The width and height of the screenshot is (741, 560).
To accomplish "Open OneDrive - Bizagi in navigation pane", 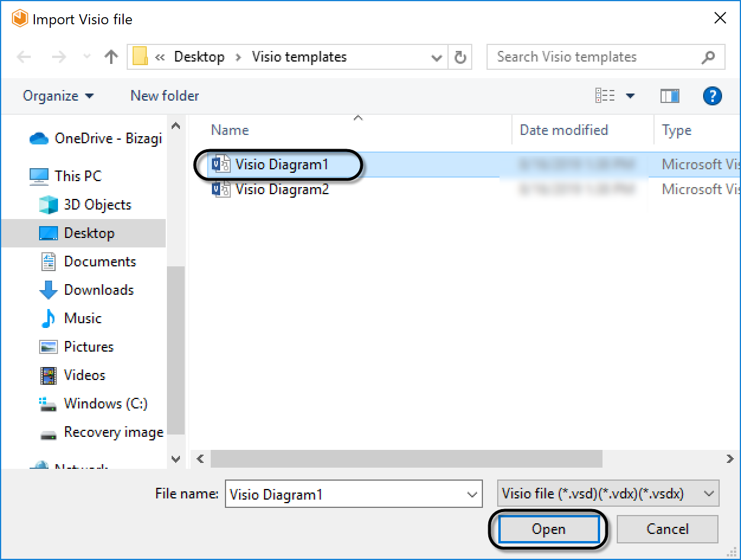I will click(x=96, y=139).
